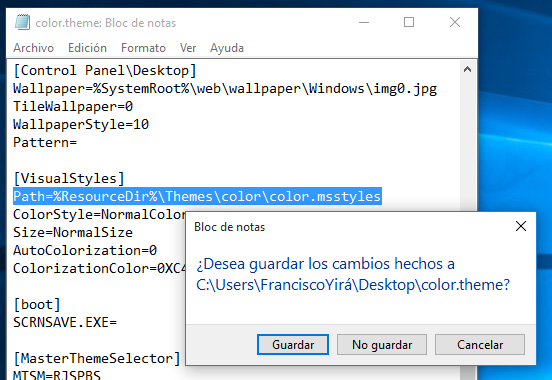This screenshot has width=552, height=380.
Task: Click the Notepad icon in the title bar
Action: pyautogui.click(x=22, y=22)
